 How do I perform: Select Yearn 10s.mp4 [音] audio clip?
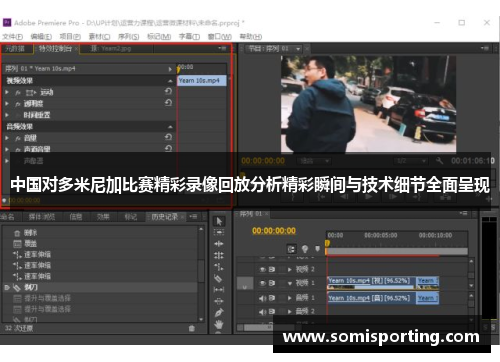(x=372, y=298)
